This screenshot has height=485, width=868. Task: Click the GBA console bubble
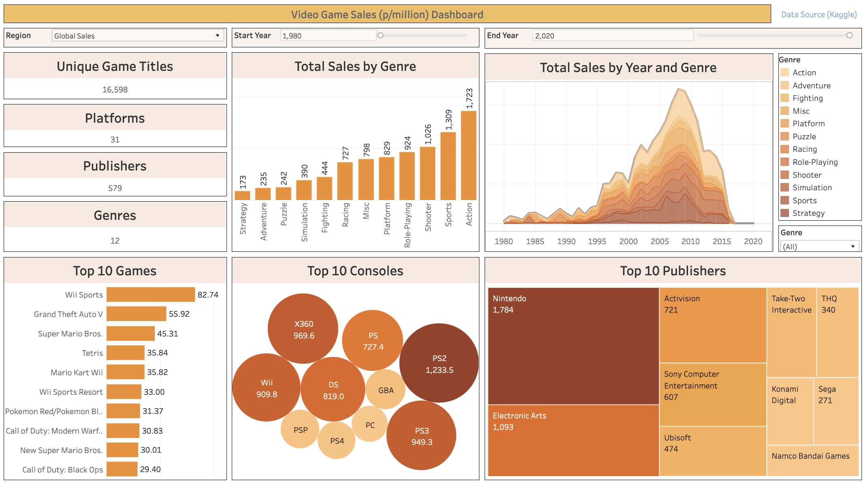pos(385,390)
